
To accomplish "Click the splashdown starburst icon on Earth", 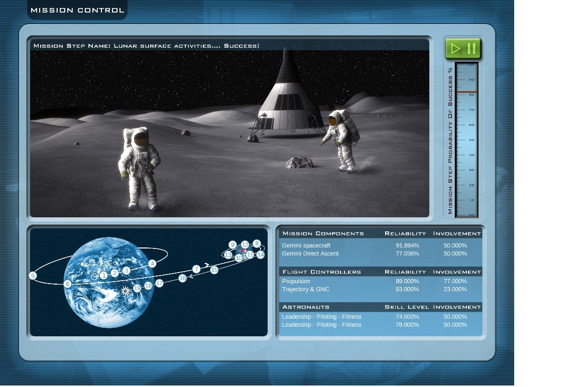I will tap(126, 290).
